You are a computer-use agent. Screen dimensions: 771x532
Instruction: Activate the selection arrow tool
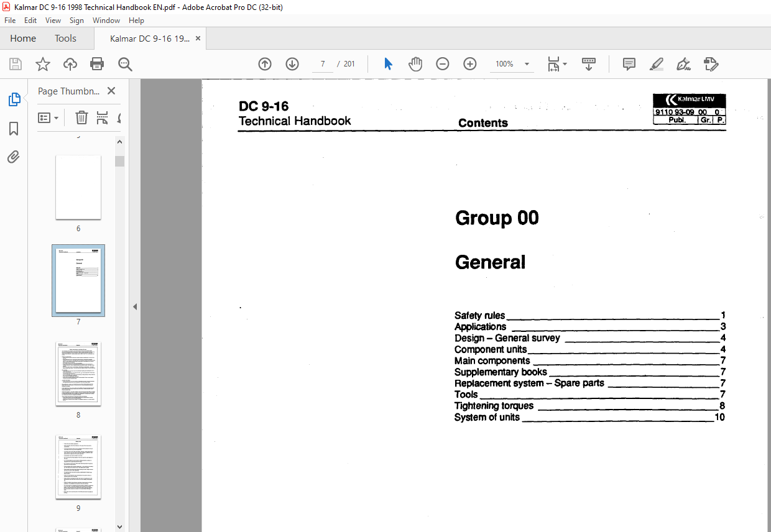click(x=388, y=64)
